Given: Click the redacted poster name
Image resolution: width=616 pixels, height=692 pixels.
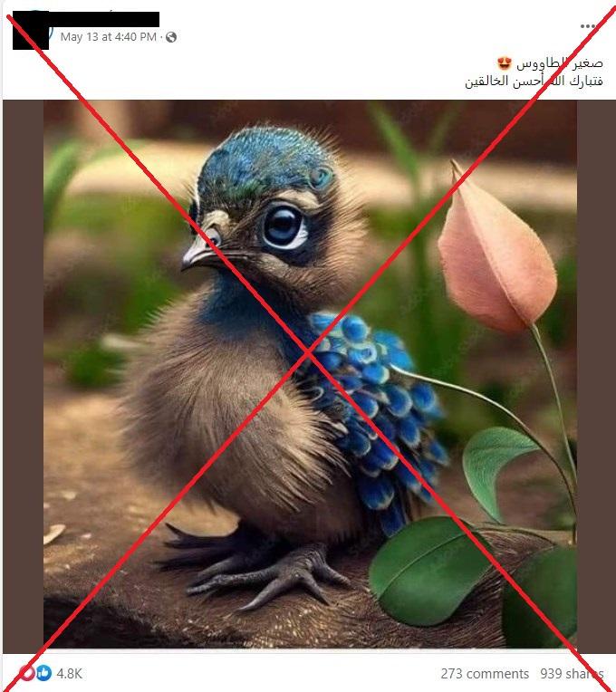Looking at the screenshot, I should click(104, 19).
